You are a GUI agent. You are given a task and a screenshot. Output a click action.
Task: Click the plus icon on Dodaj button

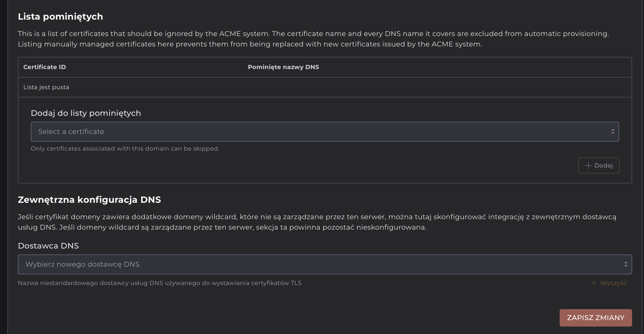tap(588, 166)
